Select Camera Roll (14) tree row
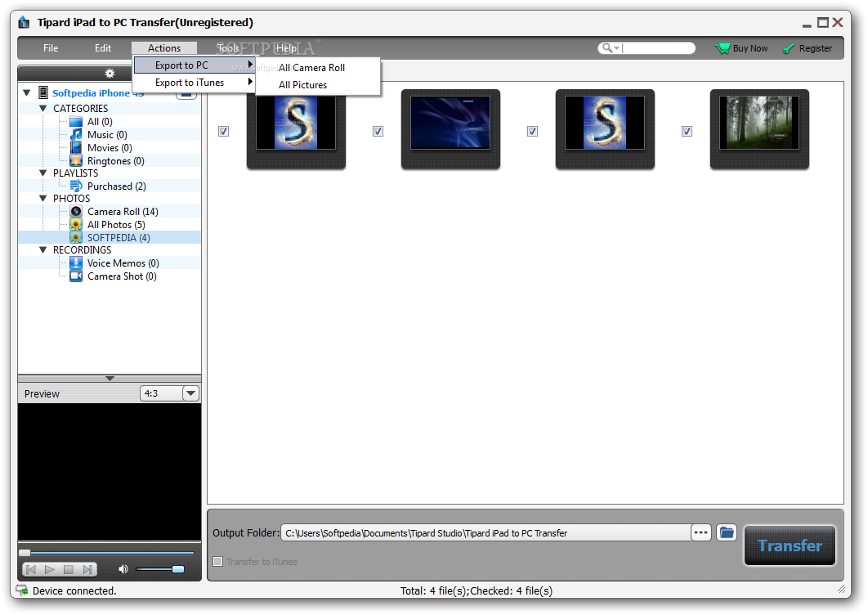Image resolution: width=868 pixels, height=615 pixels. tap(110, 212)
